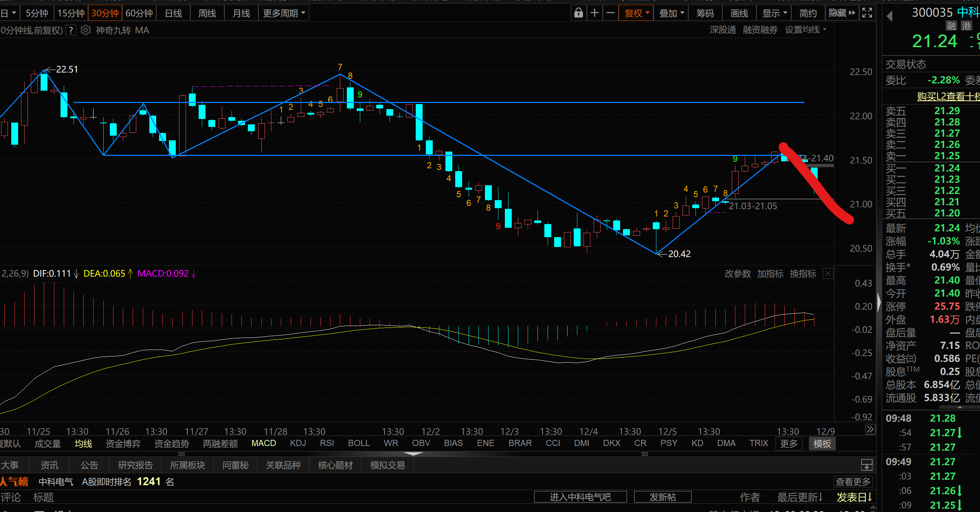Click the 进入中科电气吧 button
This screenshot has height=512, width=980.
[580, 497]
